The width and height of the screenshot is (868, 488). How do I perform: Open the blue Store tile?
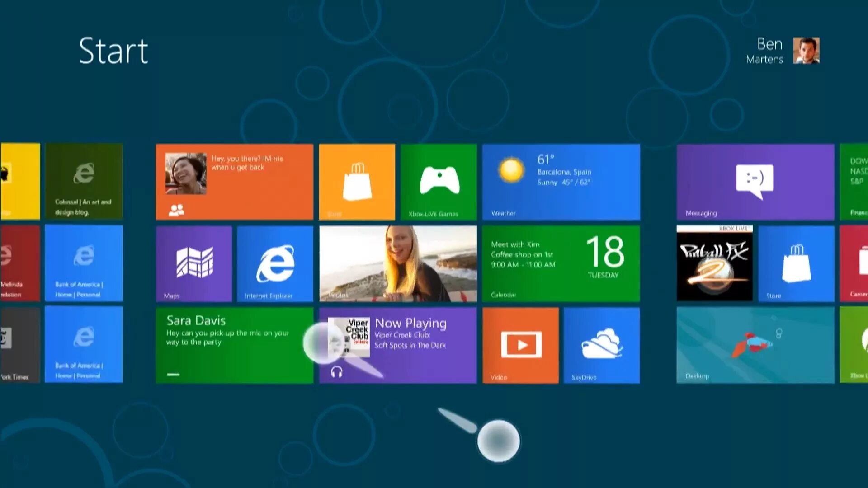tap(796, 264)
